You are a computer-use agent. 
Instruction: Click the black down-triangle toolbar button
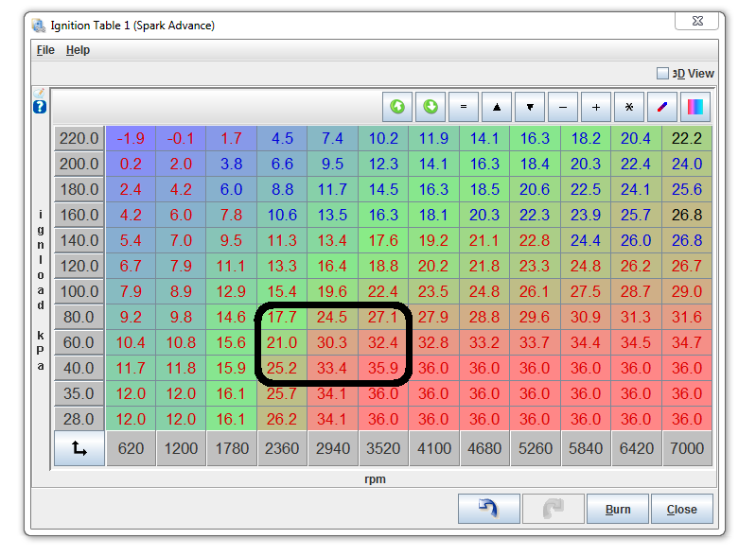coord(530,107)
